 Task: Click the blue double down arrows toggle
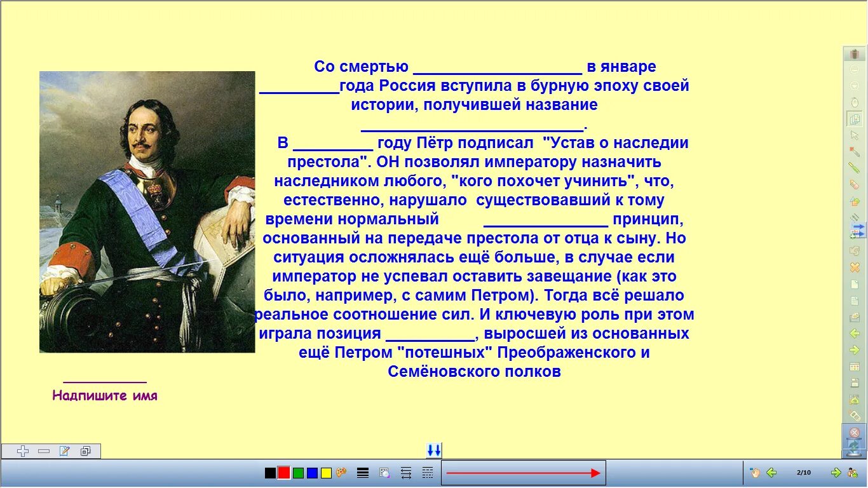(434, 451)
